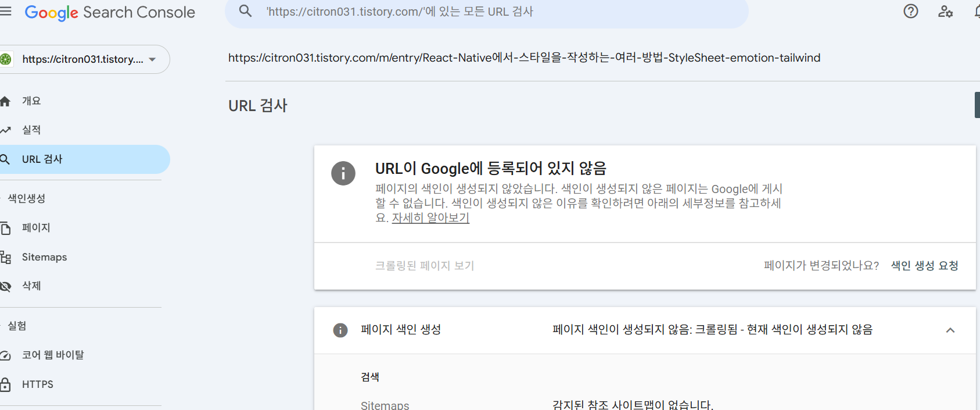Screen dimensions: 980x410
Task: Click the info icon beside 페이지 색인 생성
Action: (x=340, y=330)
